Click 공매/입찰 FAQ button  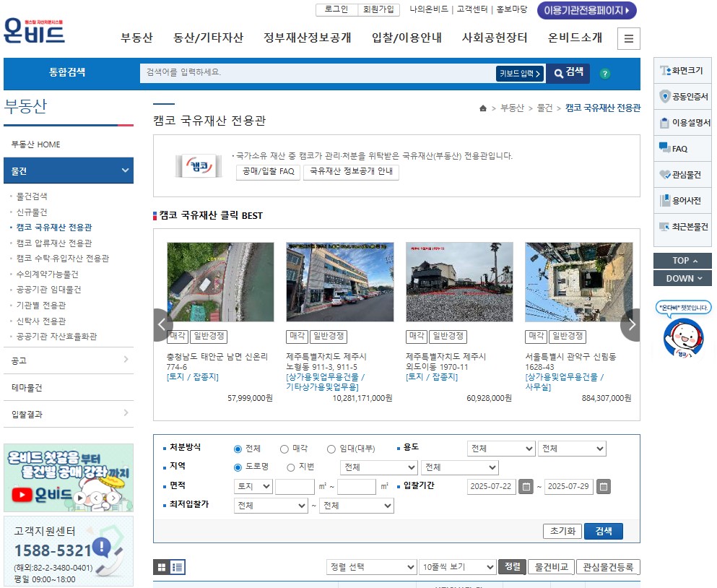269,172
